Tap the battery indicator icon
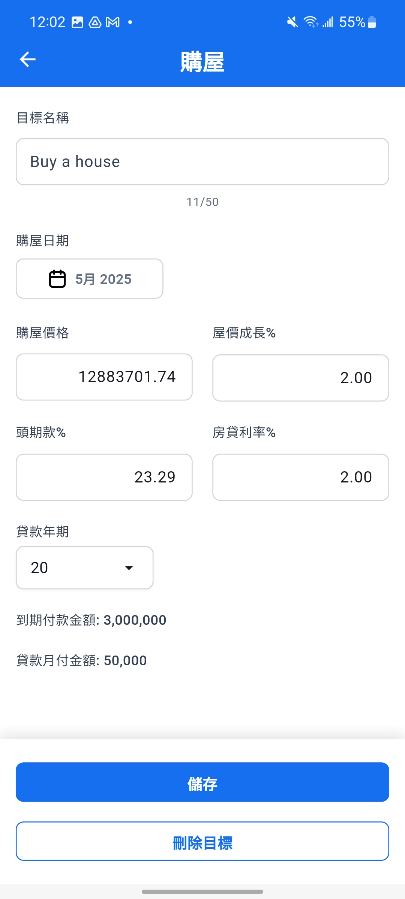The height and width of the screenshot is (899, 405). click(x=372, y=22)
